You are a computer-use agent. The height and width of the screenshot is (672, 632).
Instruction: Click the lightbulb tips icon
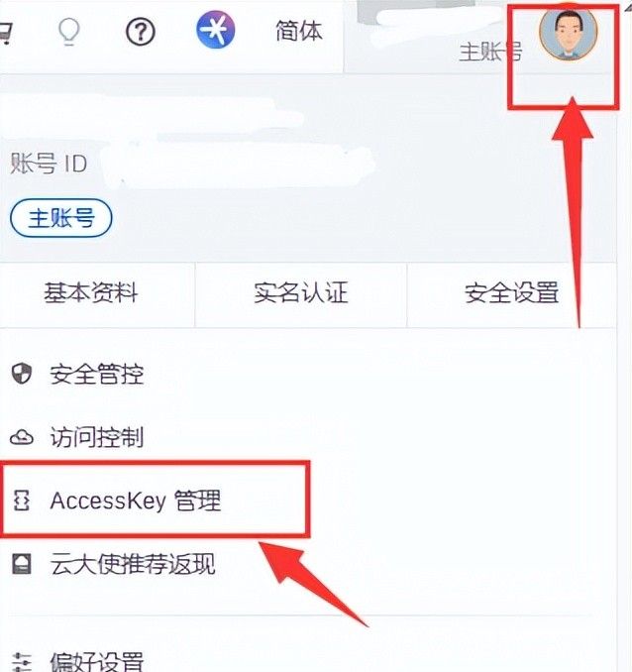click(69, 31)
